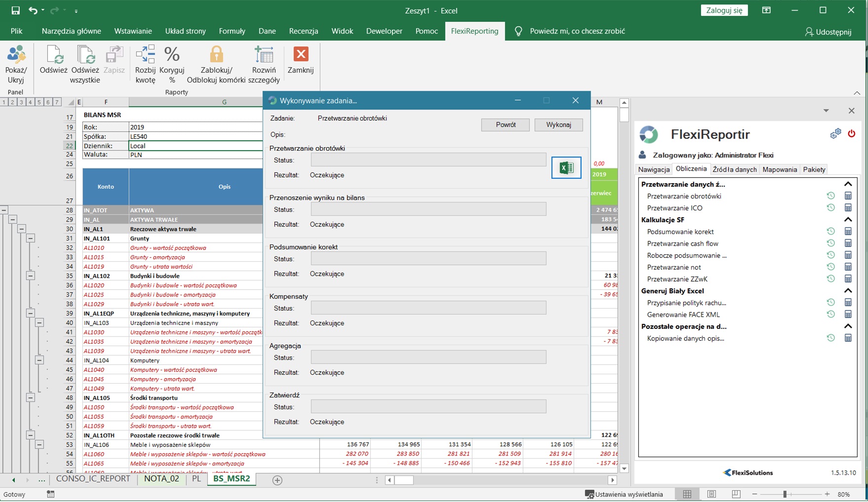Switch to Page Break Preview view

click(736, 494)
